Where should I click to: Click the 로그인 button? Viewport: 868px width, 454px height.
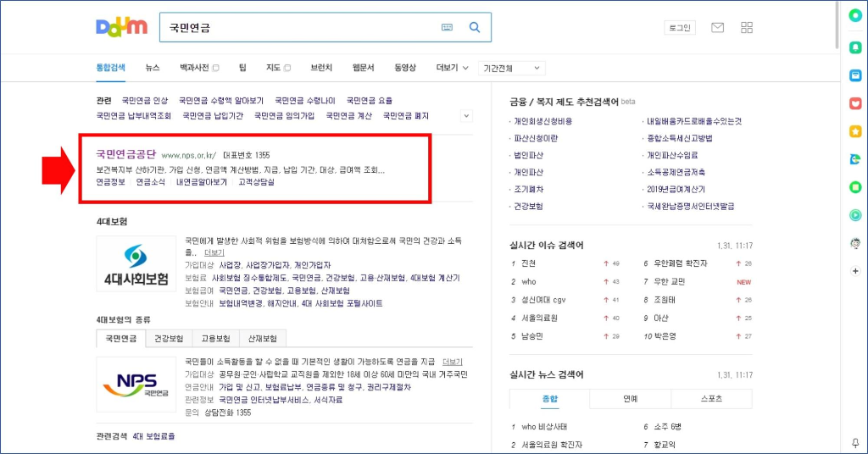pos(680,28)
